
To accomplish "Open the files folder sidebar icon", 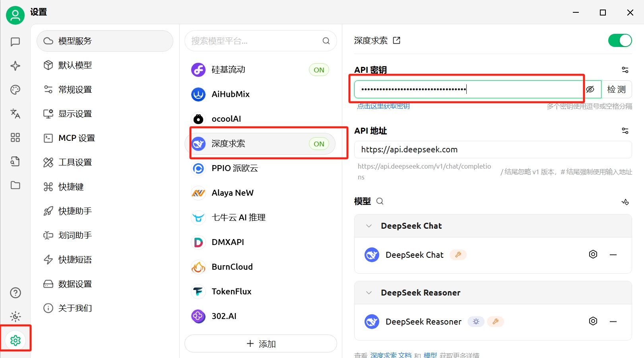I will [x=15, y=185].
